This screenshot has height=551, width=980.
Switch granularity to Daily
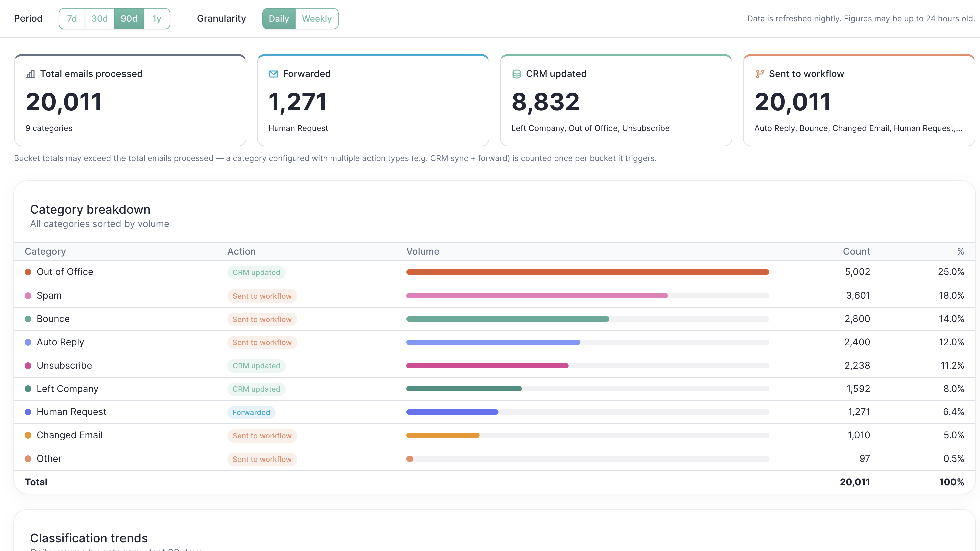point(279,19)
